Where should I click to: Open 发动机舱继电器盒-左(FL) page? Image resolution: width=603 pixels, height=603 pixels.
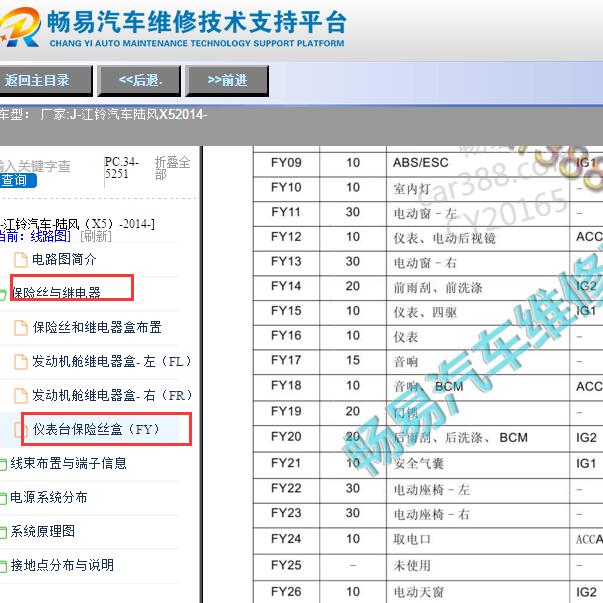112,361
